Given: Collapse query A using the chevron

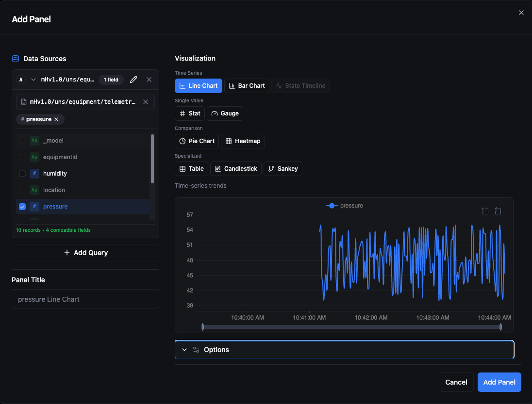Looking at the screenshot, I should 33,80.
